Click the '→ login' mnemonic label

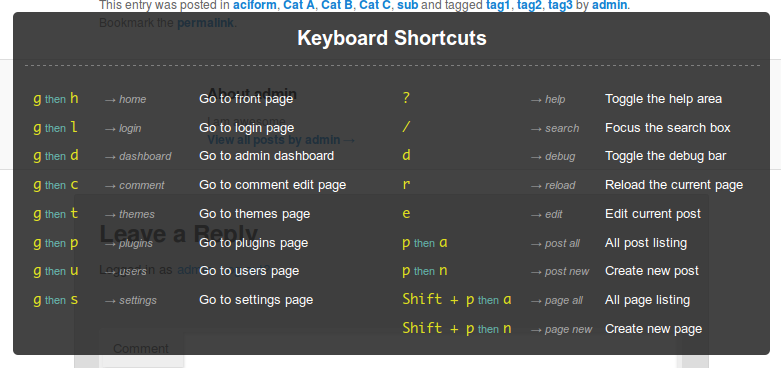point(123,128)
